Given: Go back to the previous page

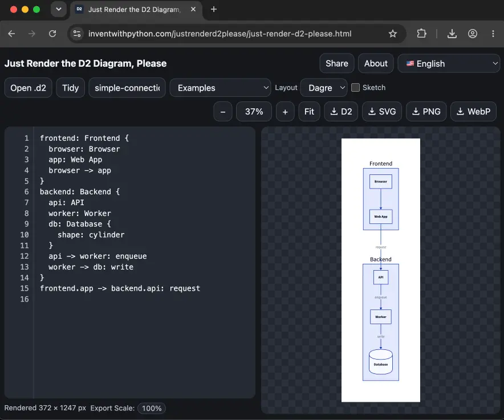Looking at the screenshot, I should point(11,34).
